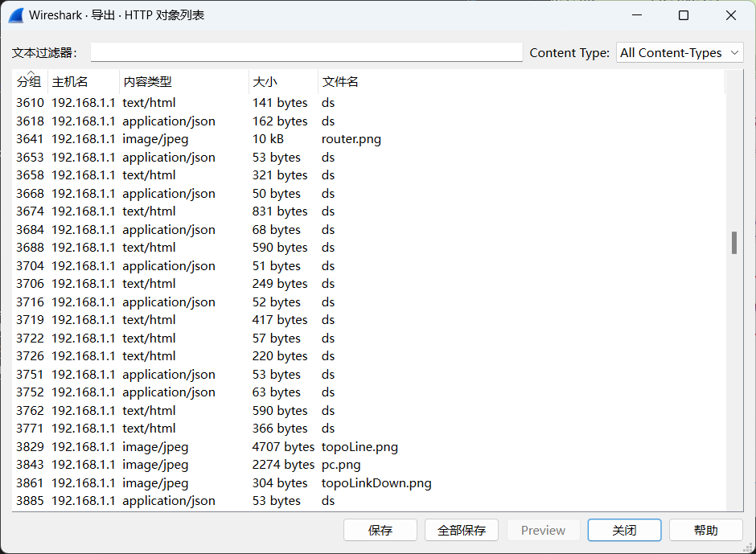This screenshot has height=554, width=756.
Task: Click the 保存 button
Action: click(x=380, y=531)
